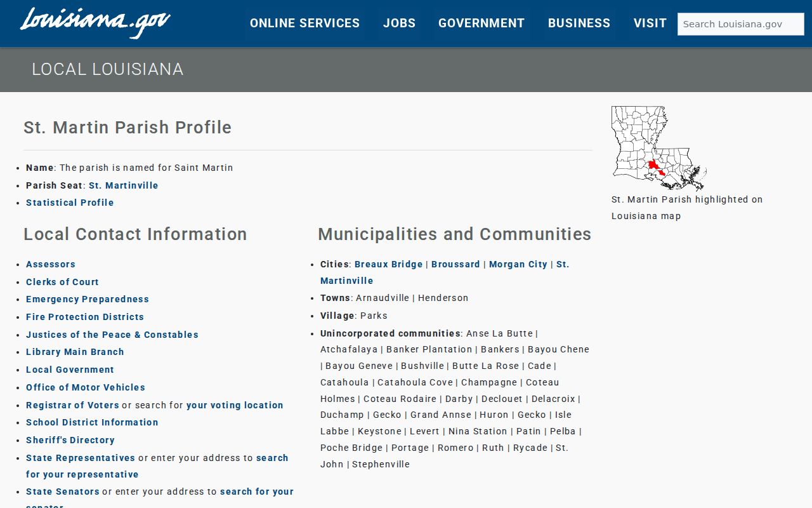Viewport: 812px width, 508px height.
Task: Open Office of Motor Vehicles link
Action: tap(86, 387)
